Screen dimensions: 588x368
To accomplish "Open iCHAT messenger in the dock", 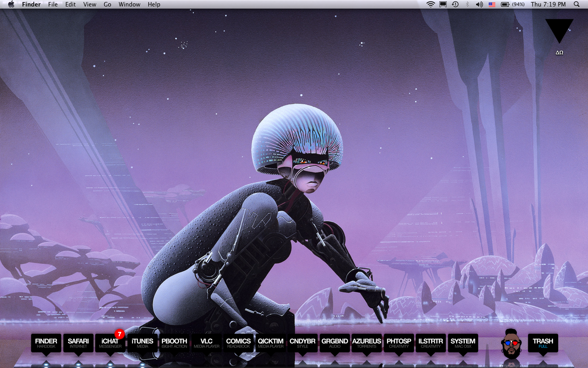I will tap(110, 343).
